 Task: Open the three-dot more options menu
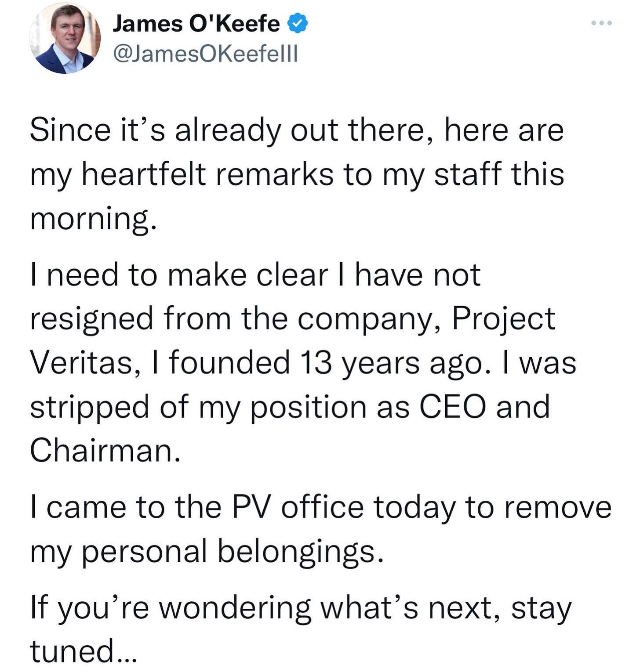pyautogui.click(x=601, y=23)
